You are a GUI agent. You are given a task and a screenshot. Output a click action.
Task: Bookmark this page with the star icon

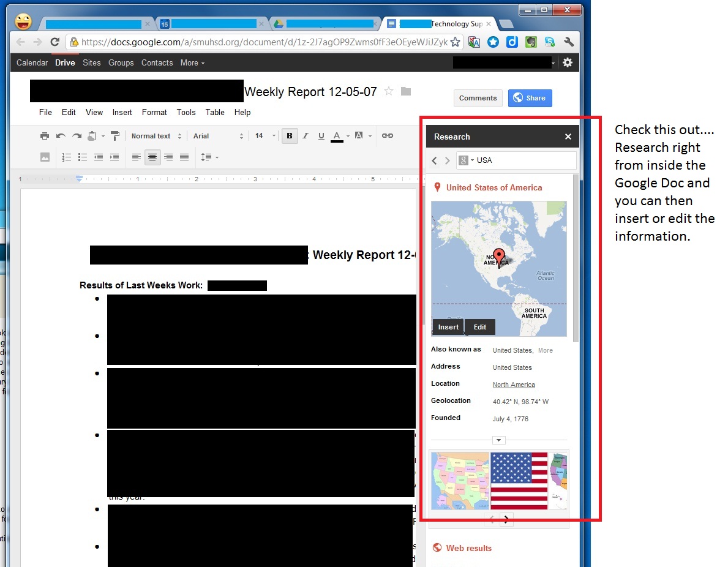[x=456, y=42]
